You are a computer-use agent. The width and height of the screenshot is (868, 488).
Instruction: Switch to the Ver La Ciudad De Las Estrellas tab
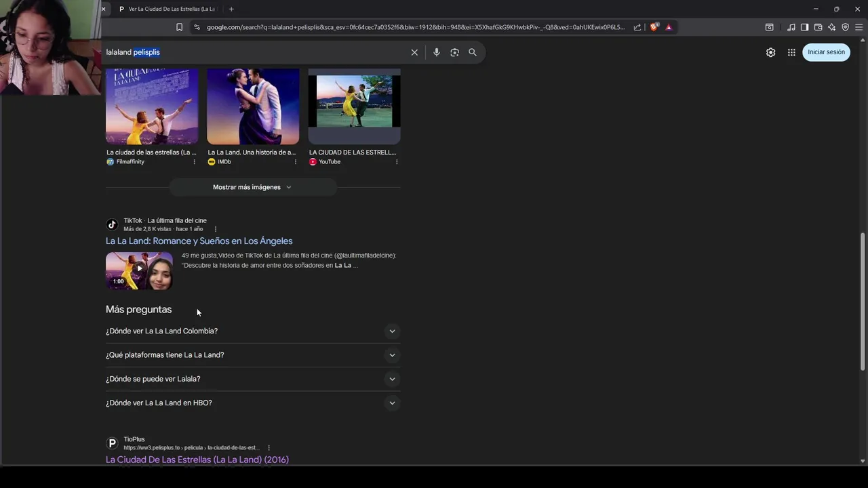point(167,9)
